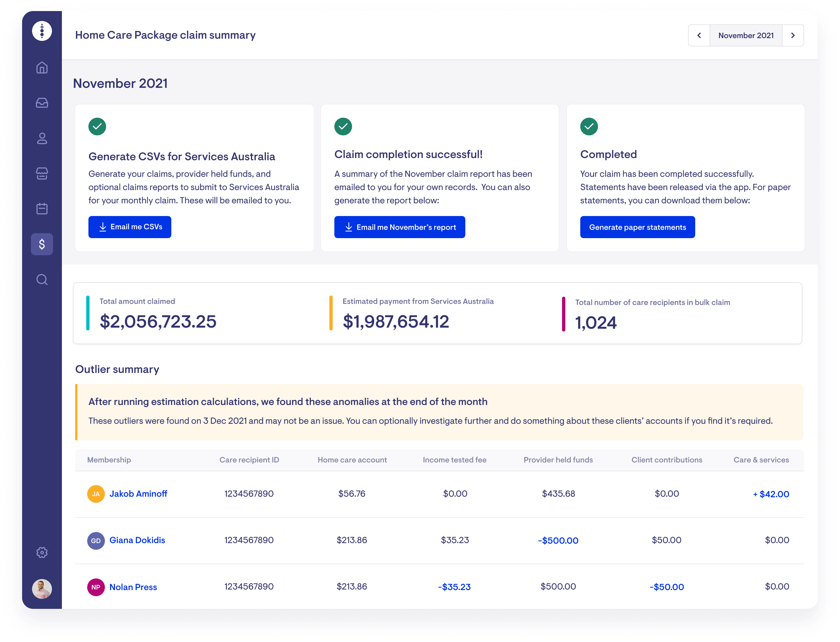Click Generate paper statements button
The image size is (840, 642).
tap(637, 227)
